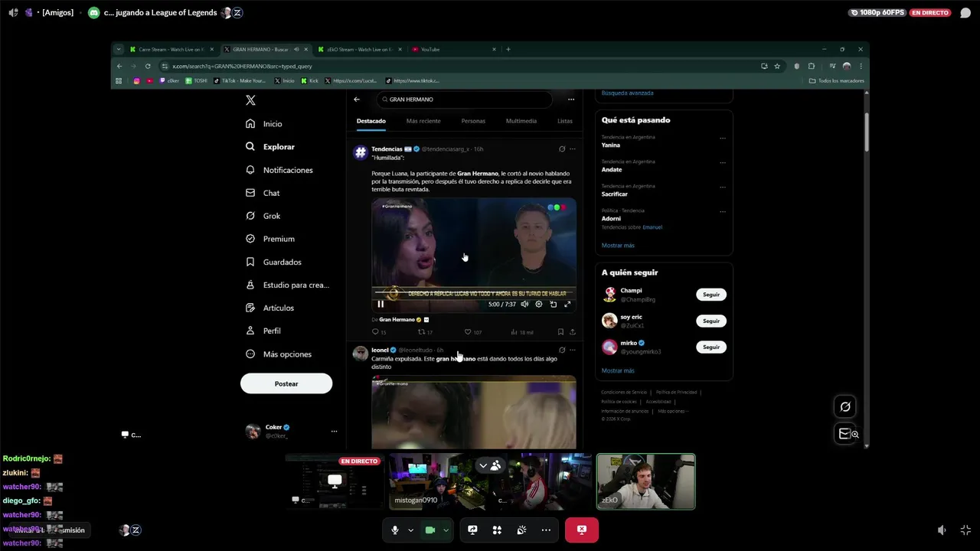Bookmark page star in address bar
Screen dimensions: 980x551
(777, 67)
